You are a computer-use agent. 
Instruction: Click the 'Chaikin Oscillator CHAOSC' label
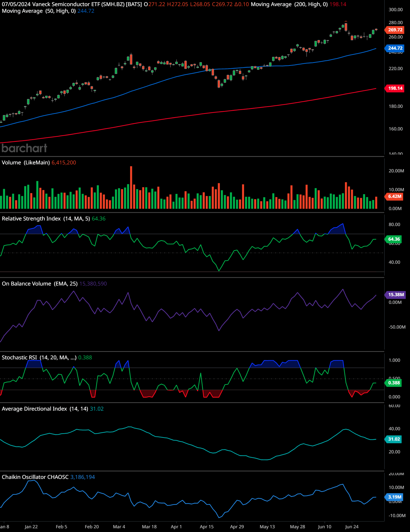35,477
